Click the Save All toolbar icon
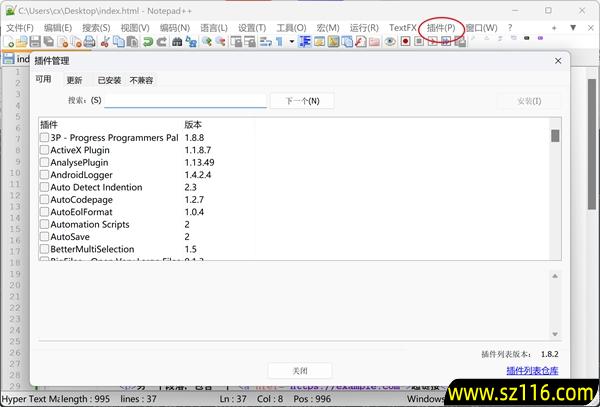 click(x=49, y=41)
